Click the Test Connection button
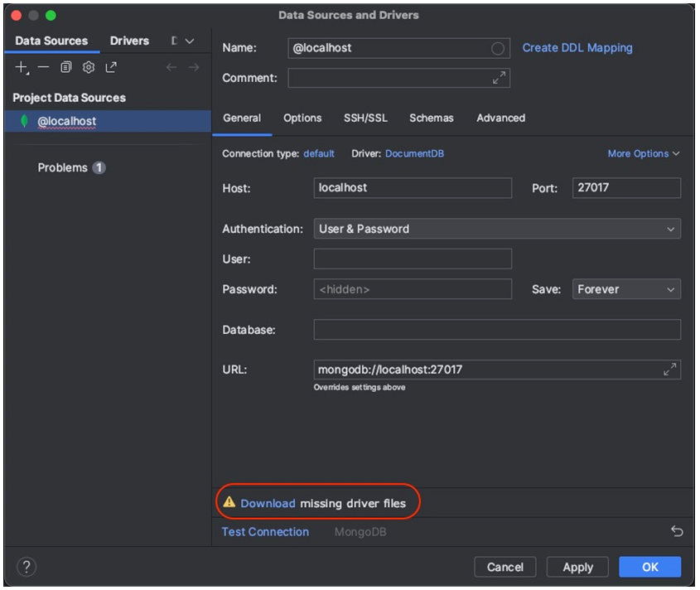Image resolution: width=700 pixels, height=590 pixels. pyautogui.click(x=264, y=531)
